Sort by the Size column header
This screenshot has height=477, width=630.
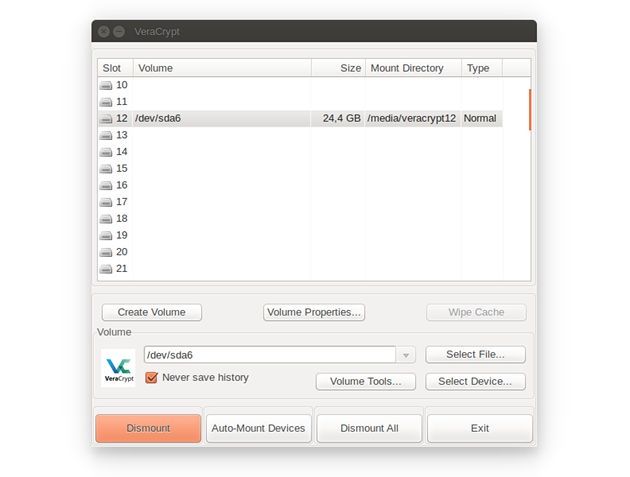338,68
